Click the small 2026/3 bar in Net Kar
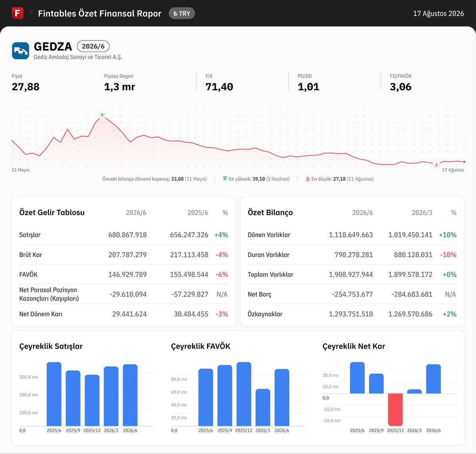 coord(415,391)
